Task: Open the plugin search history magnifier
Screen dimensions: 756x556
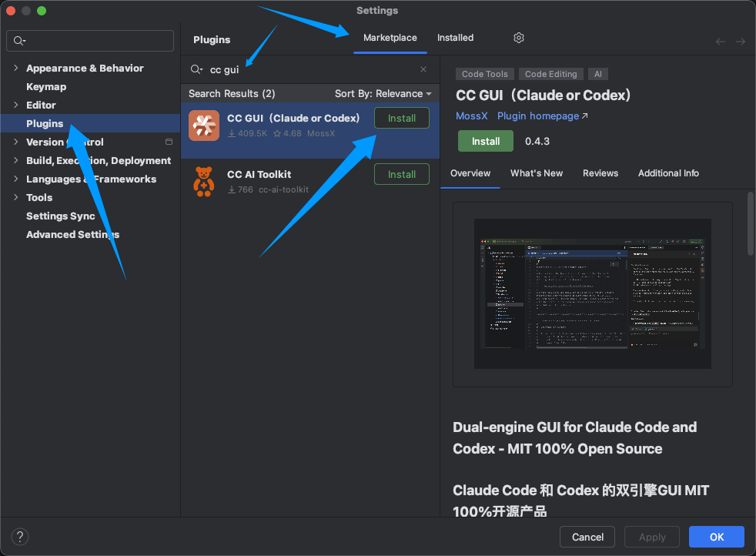Action: (x=196, y=69)
